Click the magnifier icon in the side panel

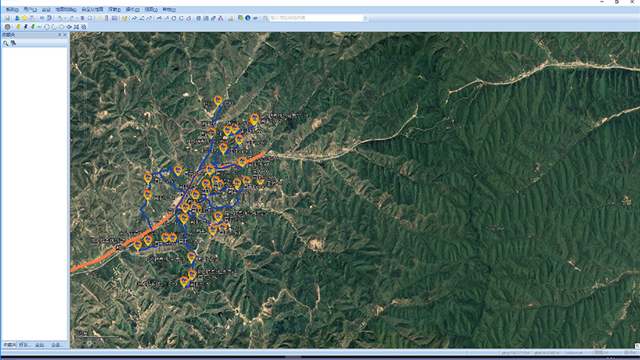coord(6,43)
